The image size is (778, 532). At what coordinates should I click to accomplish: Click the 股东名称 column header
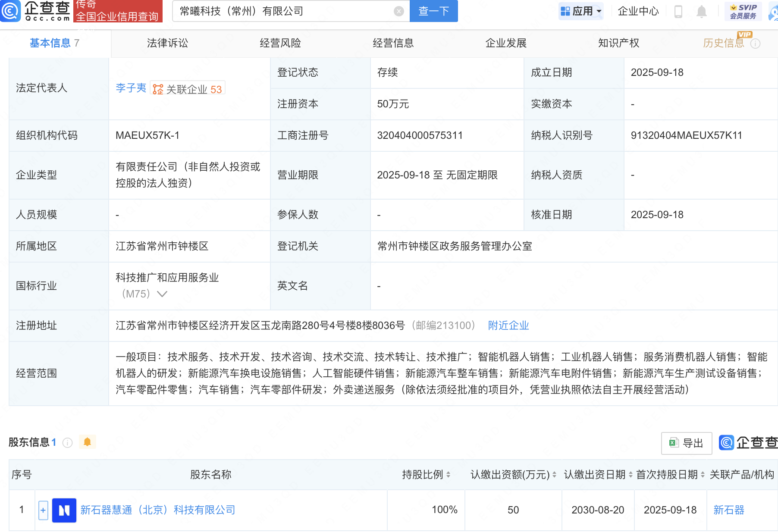click(211, 475)
